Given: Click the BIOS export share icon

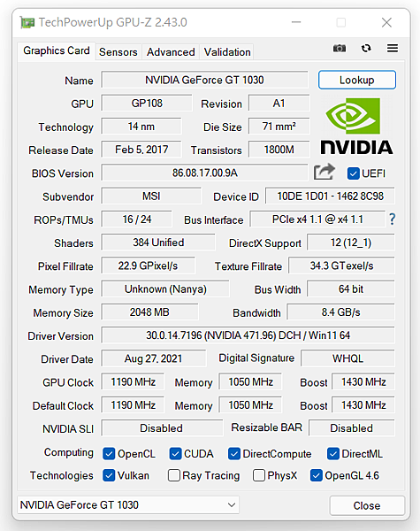Looking at the screenshot, I should coord(325,172).
